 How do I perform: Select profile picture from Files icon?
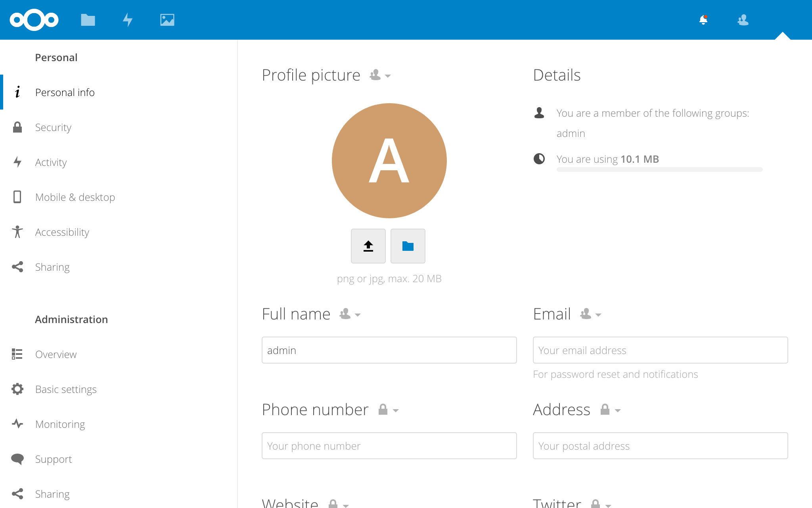pyautogui.click(x=408, y=246)
